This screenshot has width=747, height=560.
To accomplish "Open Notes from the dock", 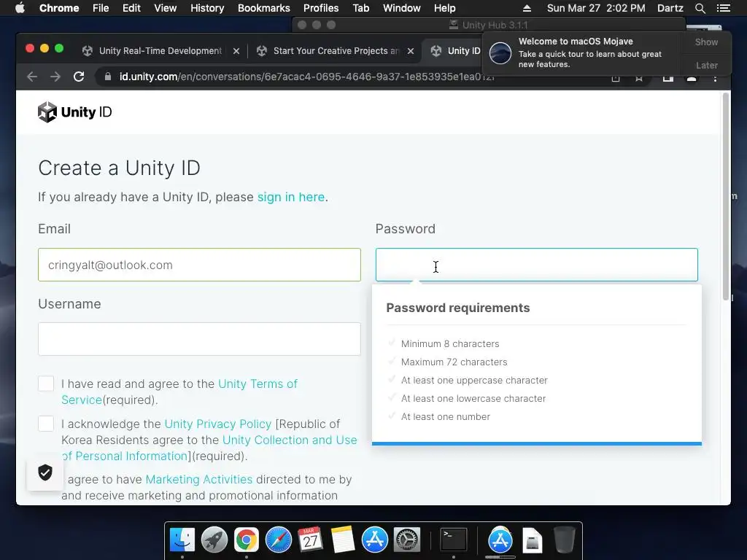I will pos(343,540).
